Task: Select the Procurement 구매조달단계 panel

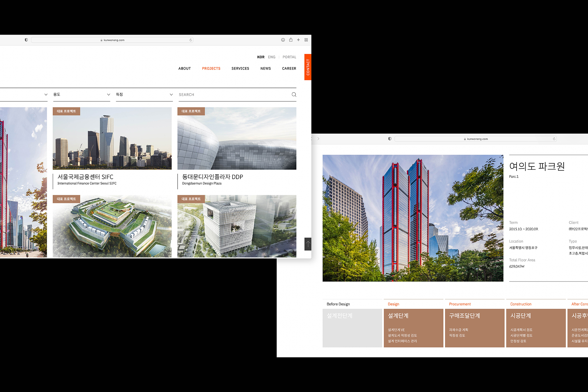Action: [x=475, y=323]
